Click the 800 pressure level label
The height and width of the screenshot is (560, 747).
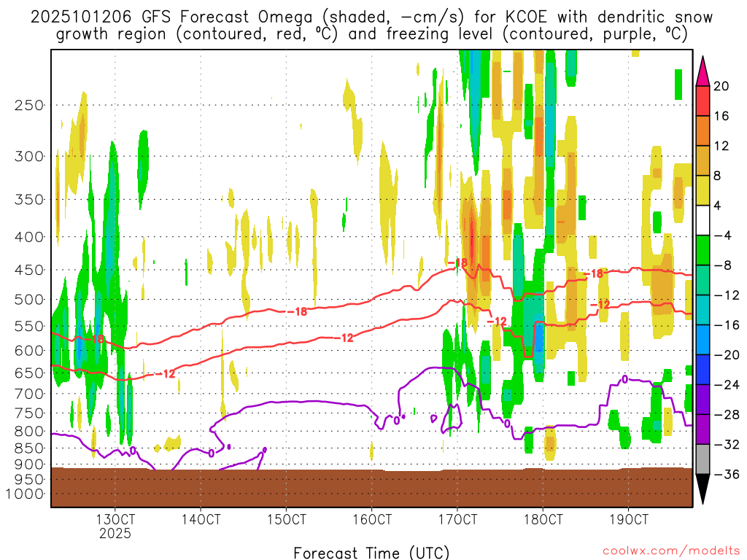pyautogui.click(x=29, y=432)
